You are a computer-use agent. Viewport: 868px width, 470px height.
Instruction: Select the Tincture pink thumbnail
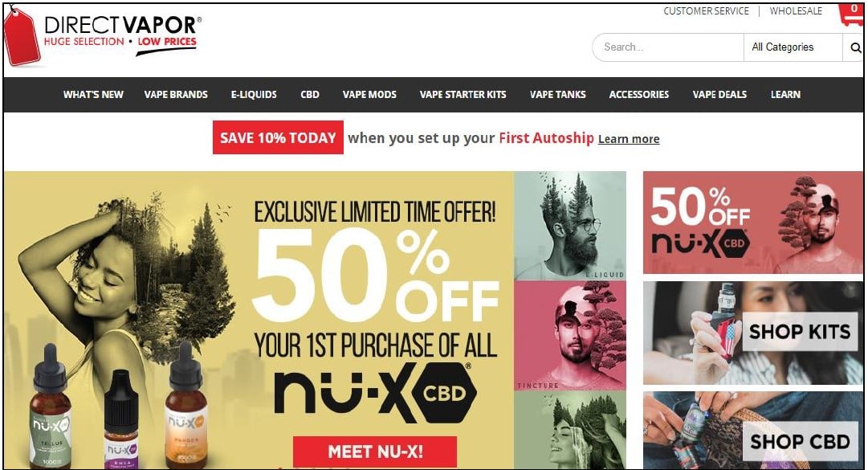[x=570, y=336]
